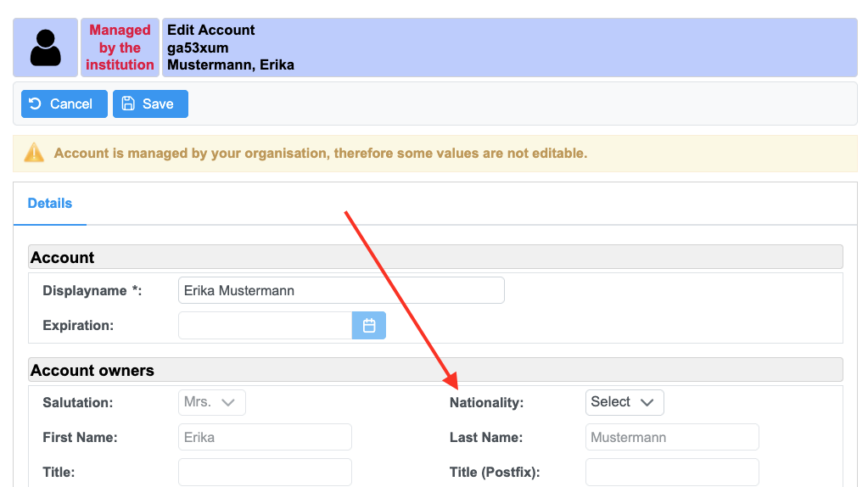Click the Managed by the institution badge
868x487 pixels.
pyautogui.click(x=120, y=48)
